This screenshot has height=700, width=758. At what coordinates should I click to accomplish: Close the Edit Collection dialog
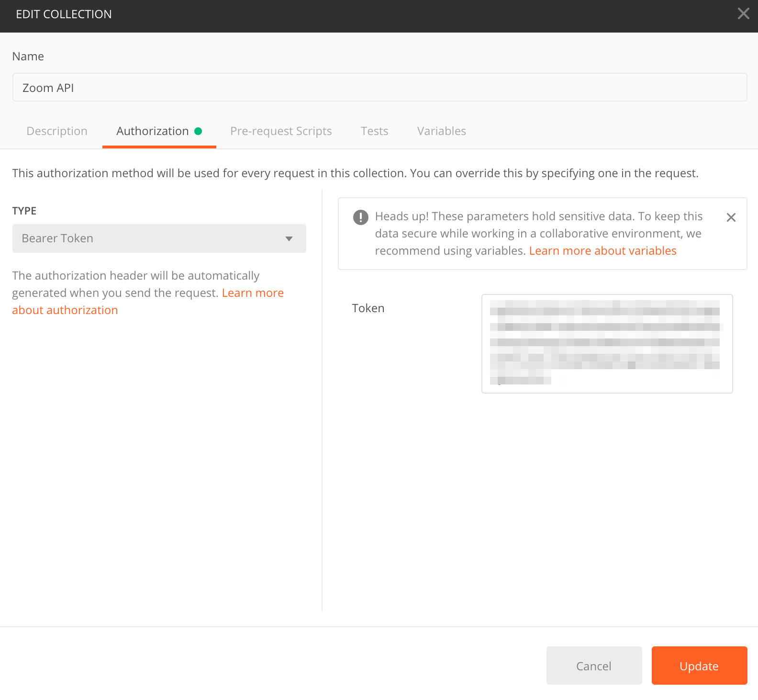tap(743, 13)
